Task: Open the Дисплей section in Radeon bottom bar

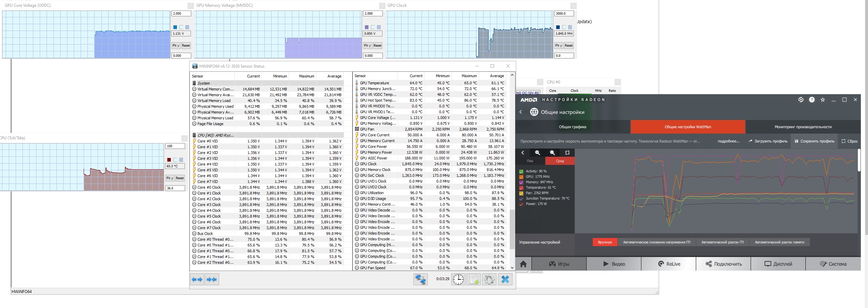Action: pos(778,264)
